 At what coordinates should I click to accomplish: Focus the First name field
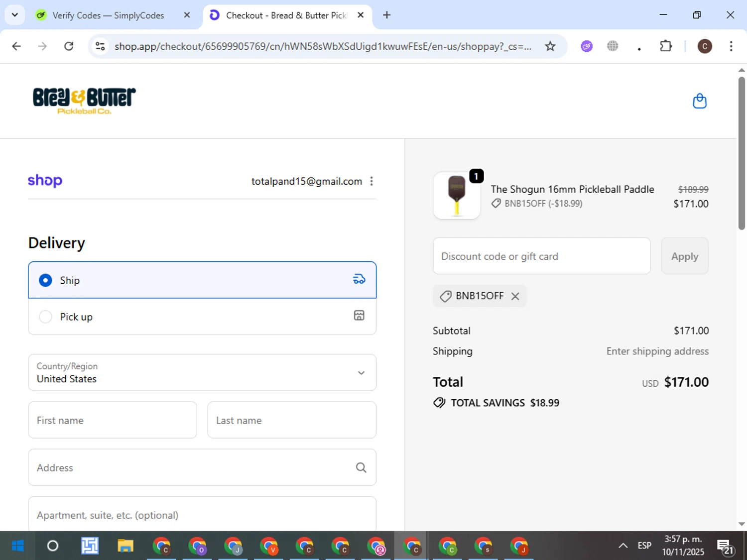point(113,420)
